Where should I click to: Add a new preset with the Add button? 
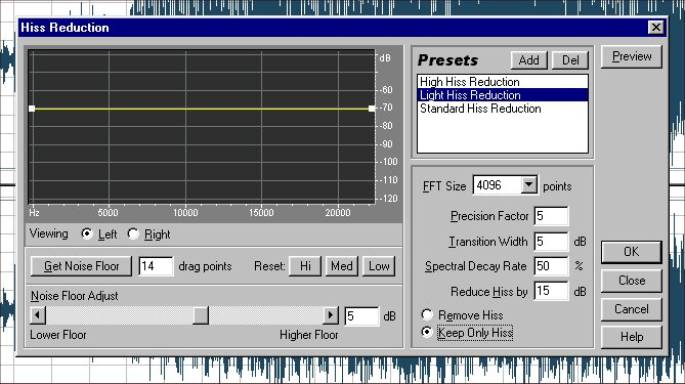pos(529,60)
